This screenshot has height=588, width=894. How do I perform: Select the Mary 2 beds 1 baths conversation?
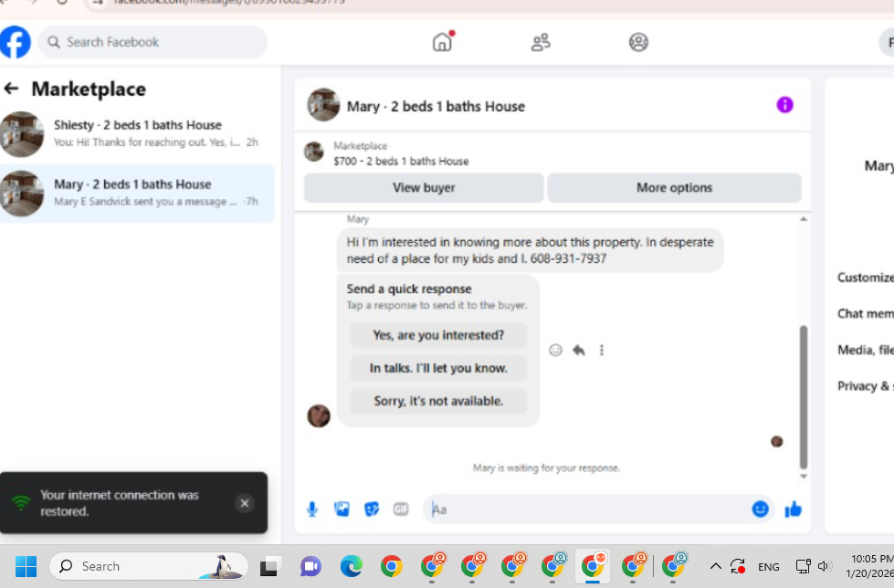137,194
